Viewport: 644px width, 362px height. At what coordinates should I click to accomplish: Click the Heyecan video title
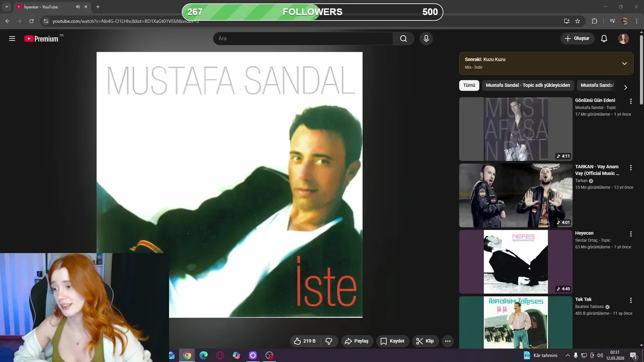point(584,233)
